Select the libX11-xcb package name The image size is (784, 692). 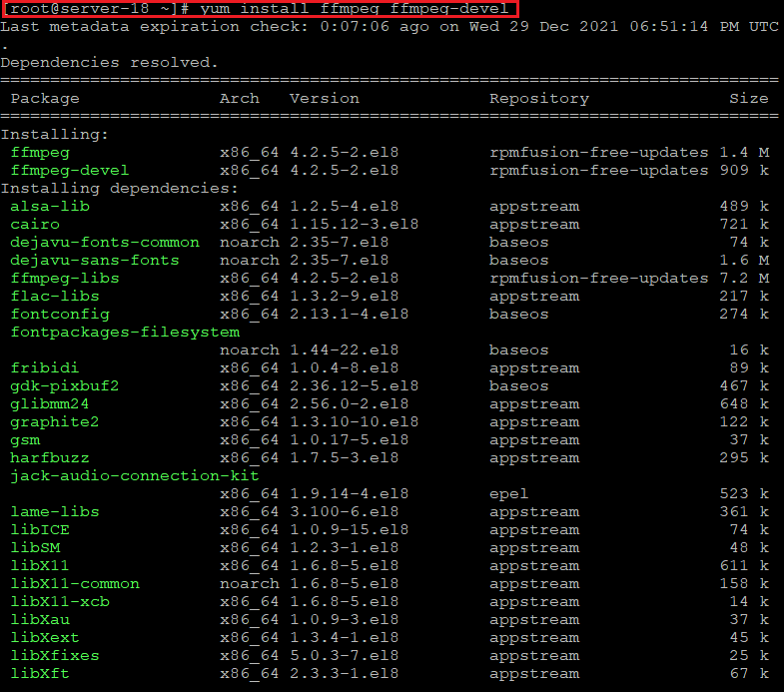pos(60,602)
